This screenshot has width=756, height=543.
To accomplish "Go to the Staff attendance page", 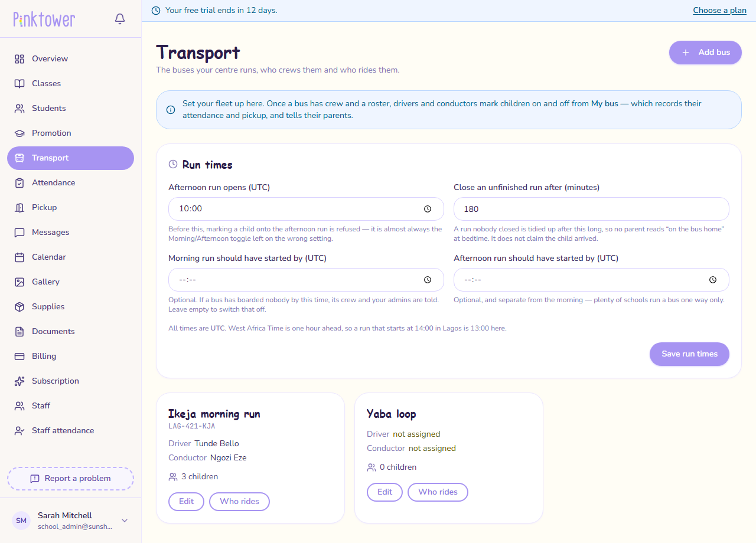I will click(70, 431).
